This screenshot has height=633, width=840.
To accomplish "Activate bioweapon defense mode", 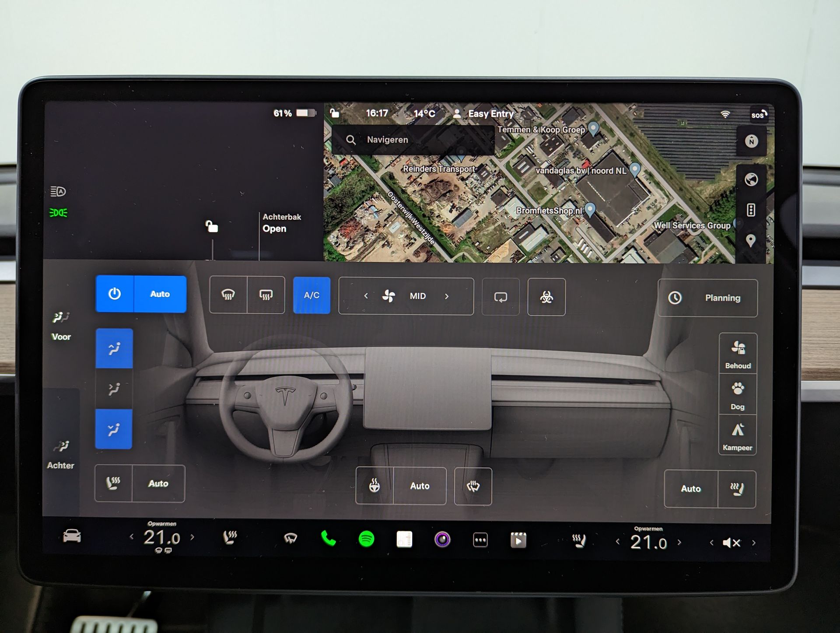I will tap(546, 297).
